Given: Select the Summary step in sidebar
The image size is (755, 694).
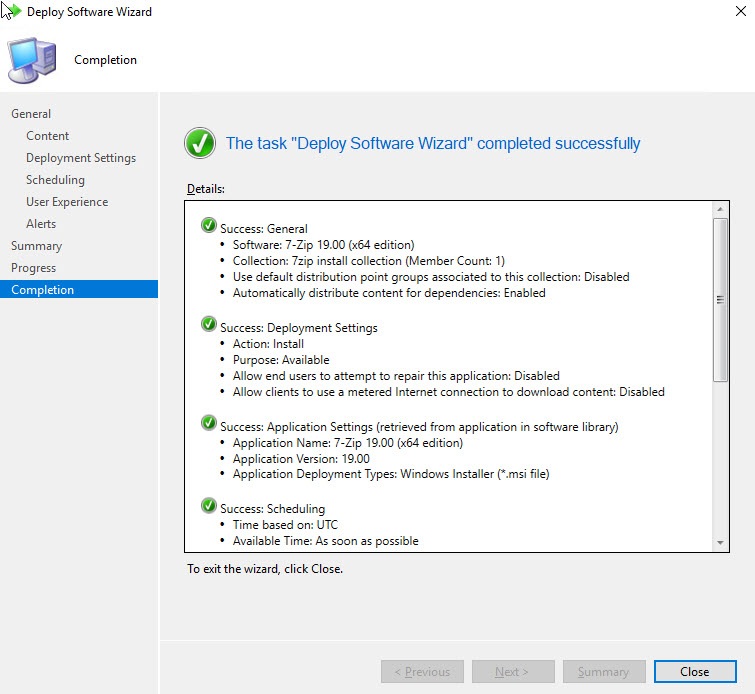Looking at the screenshot, I should pos(36,246).
